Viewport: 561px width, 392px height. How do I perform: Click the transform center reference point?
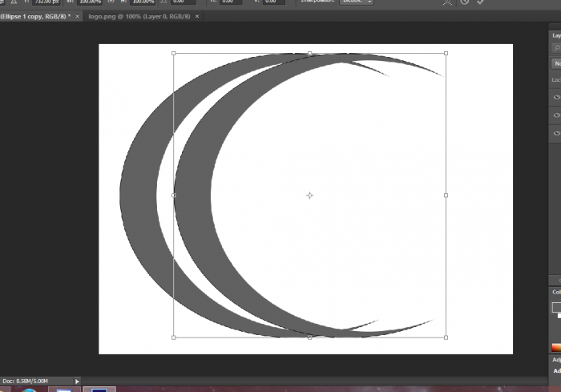pos(310,195)
